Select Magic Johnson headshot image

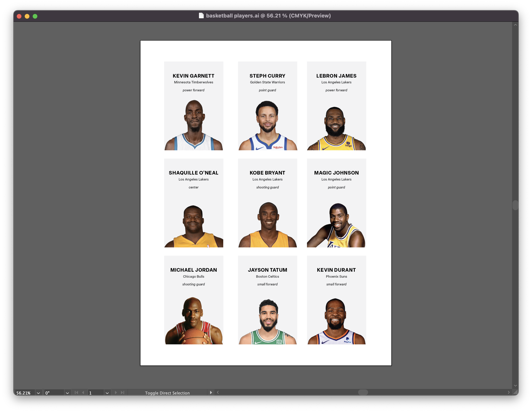point(336,225)
